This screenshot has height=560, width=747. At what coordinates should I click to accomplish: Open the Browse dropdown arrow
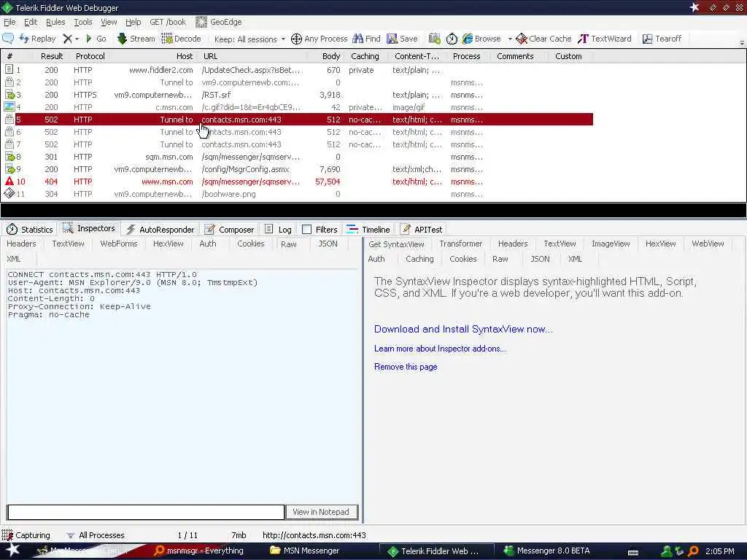[x=509, y=39]
